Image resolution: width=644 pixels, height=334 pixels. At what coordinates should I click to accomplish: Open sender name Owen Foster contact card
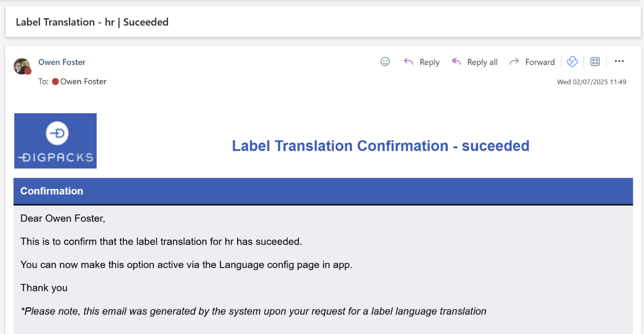click(x=62, y=62)
